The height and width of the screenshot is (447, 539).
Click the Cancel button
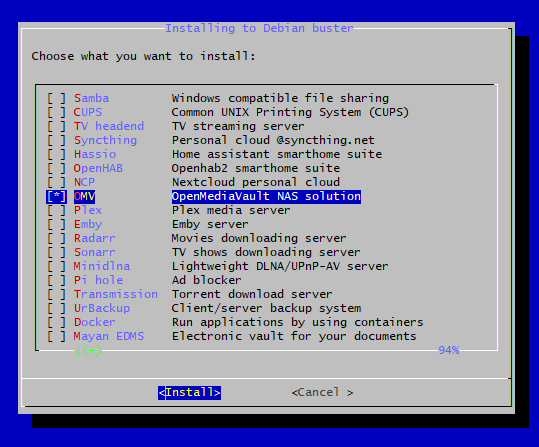coord(322,393)
